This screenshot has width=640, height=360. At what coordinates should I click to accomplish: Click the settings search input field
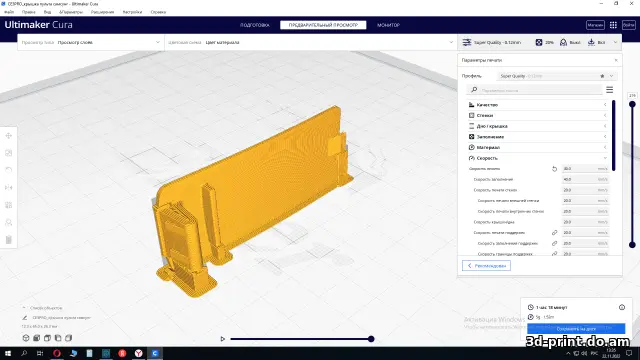click(x=534, y=90)
